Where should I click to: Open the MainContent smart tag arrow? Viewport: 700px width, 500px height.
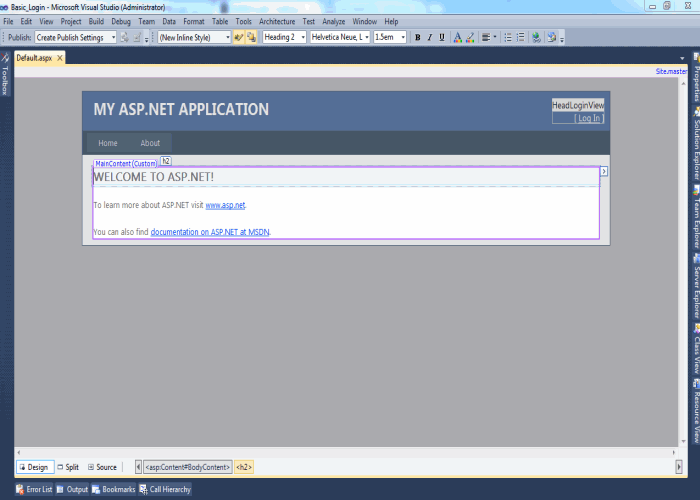pos(604,171)
